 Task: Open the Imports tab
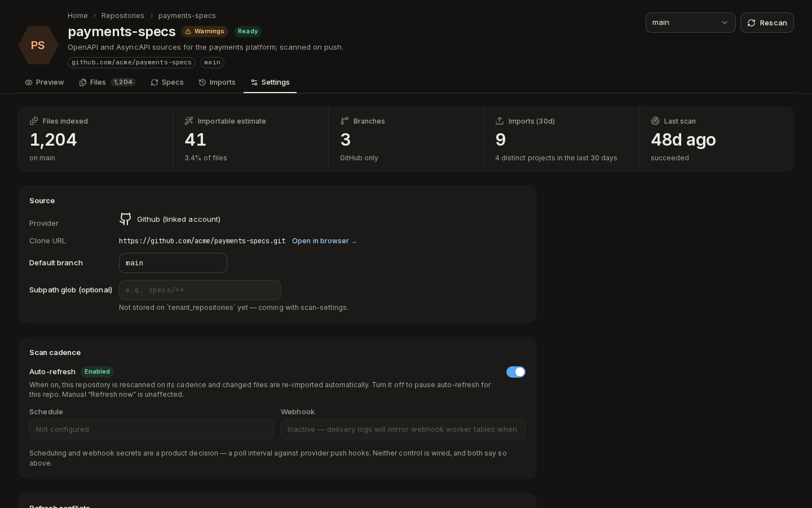pos(217,82)
